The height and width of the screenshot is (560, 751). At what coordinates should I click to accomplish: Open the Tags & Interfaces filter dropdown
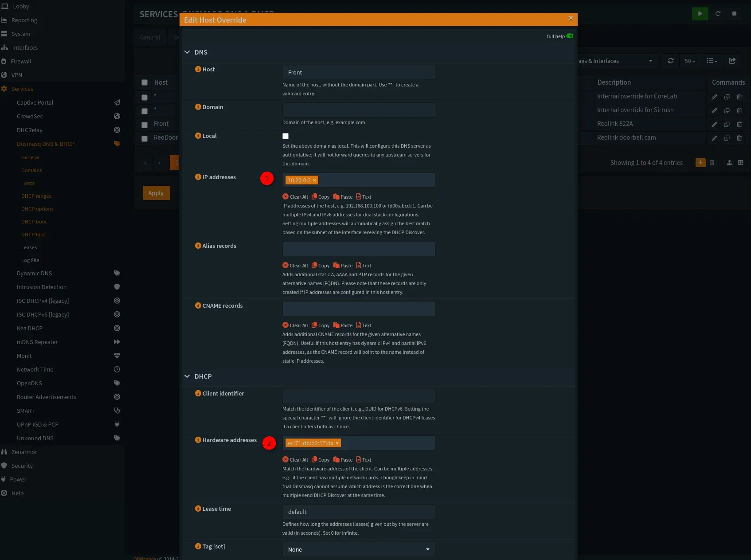point(618,61)
